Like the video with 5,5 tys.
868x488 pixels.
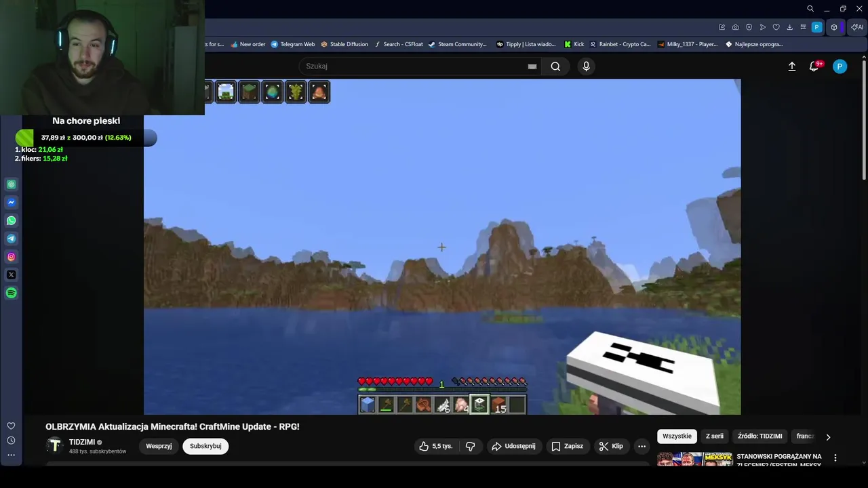click(435, 446)
